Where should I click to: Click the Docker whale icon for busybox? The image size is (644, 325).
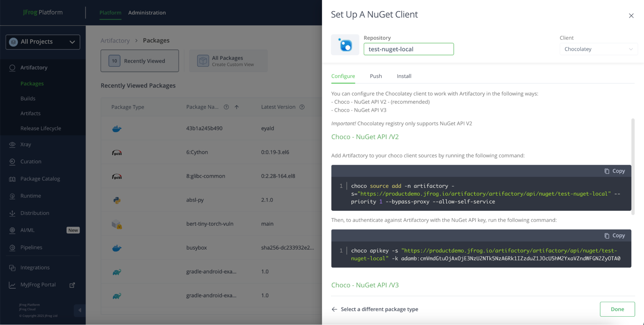[116, 248]
